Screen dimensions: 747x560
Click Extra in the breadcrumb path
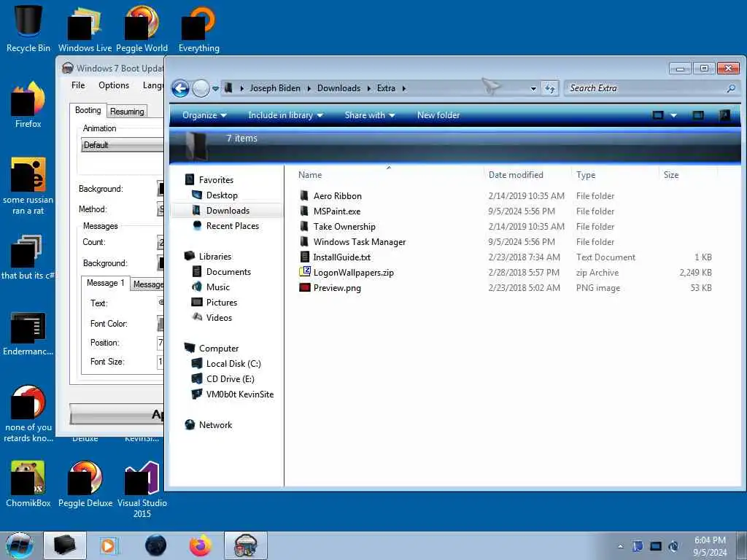click(386, 88)
